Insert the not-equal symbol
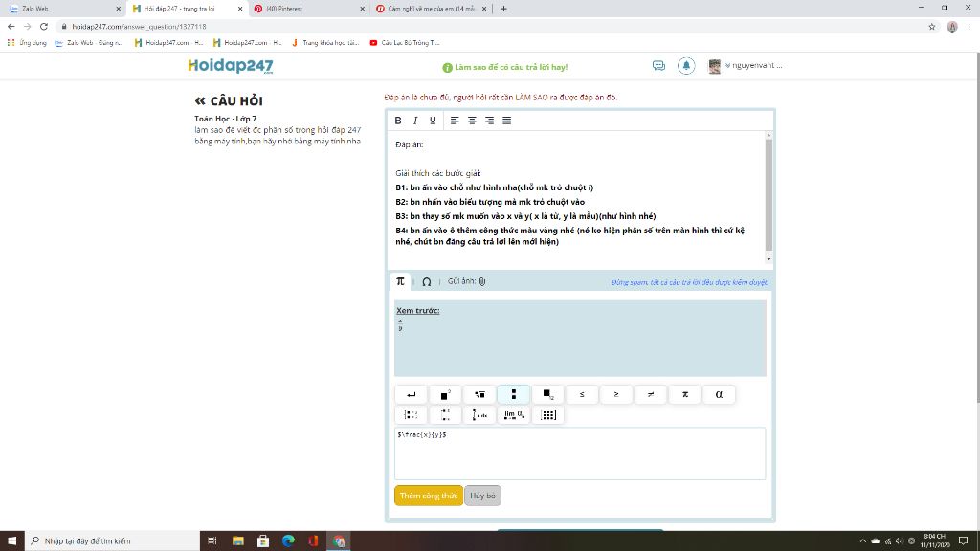This screenshot has width=980, height=551. click(x=651, y=394)
